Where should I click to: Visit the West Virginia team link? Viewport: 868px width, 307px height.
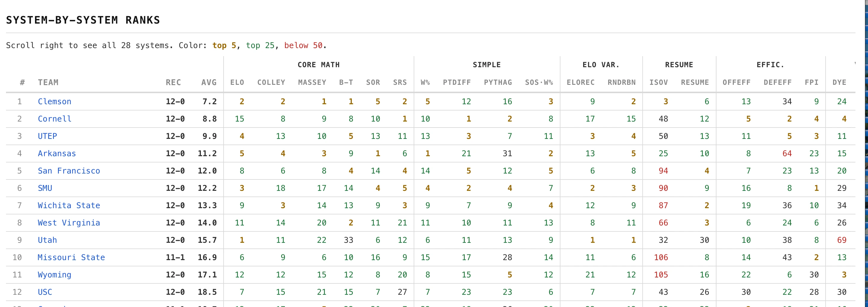pos(69,223)
